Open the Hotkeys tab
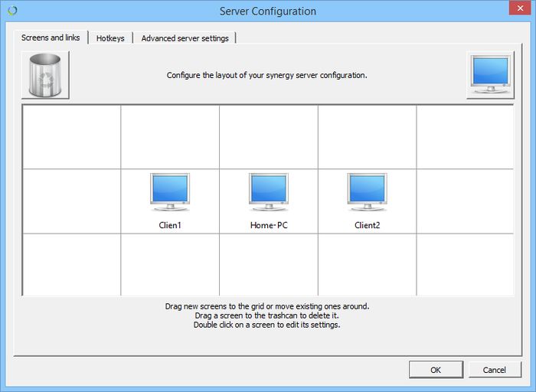The width and height of the screenshot is (536, 392). (110, 38)
